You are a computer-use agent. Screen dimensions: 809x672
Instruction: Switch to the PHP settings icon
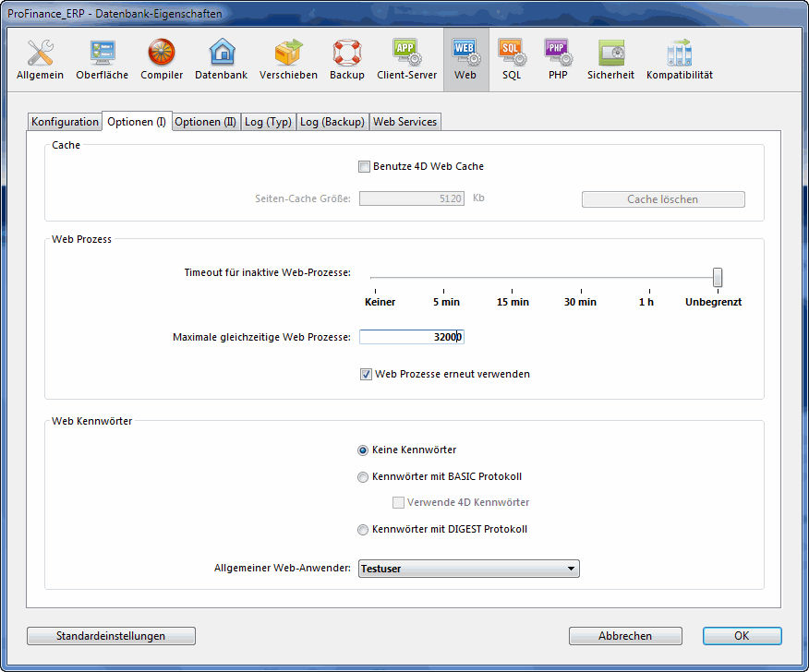[558, 59]
